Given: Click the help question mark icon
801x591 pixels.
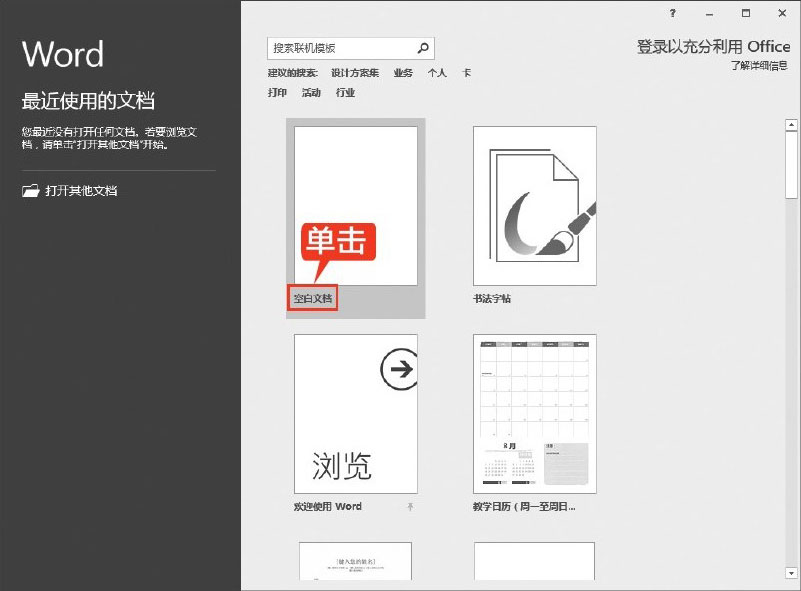Looking at the screenshot, I should [673, 13].
